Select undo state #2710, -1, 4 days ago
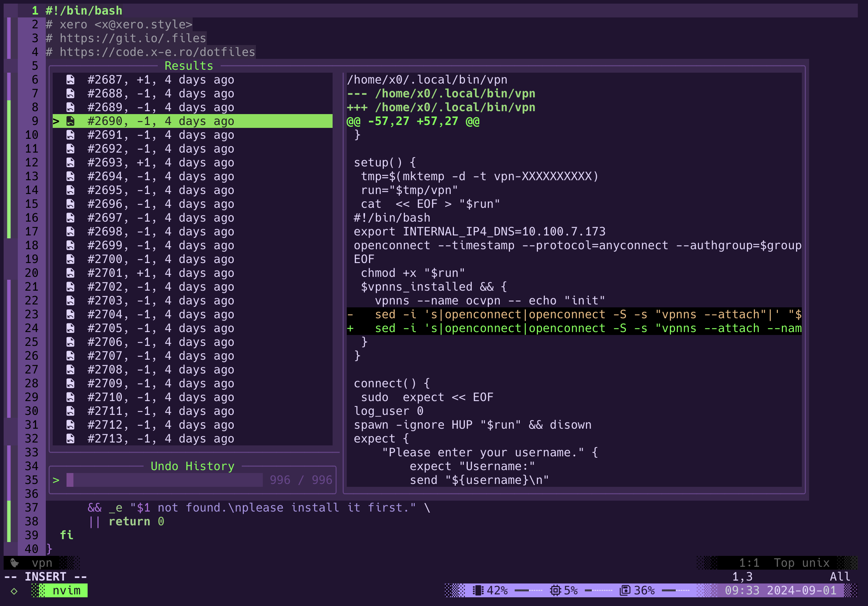The height and width of the screenshot is (606, 868). point(192,397)
